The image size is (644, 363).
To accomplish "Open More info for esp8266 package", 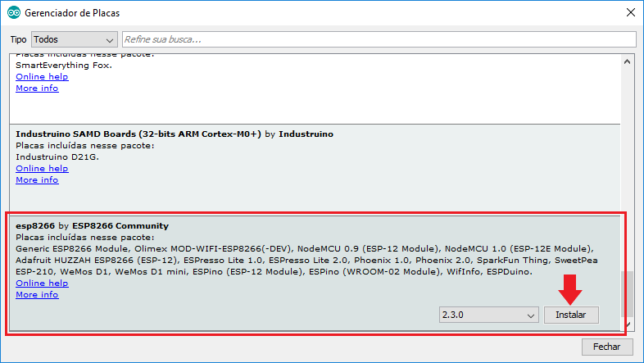I will 37,295.
